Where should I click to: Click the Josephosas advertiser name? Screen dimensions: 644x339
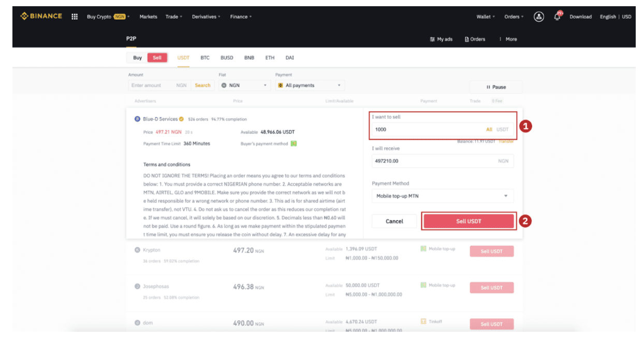click(x=156, y=286)
